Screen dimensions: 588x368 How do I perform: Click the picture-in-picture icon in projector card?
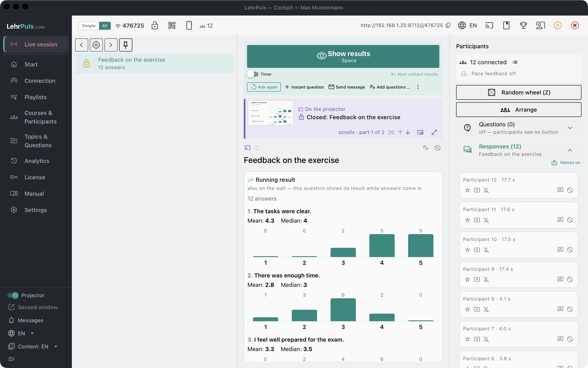[x=420, y=132]
